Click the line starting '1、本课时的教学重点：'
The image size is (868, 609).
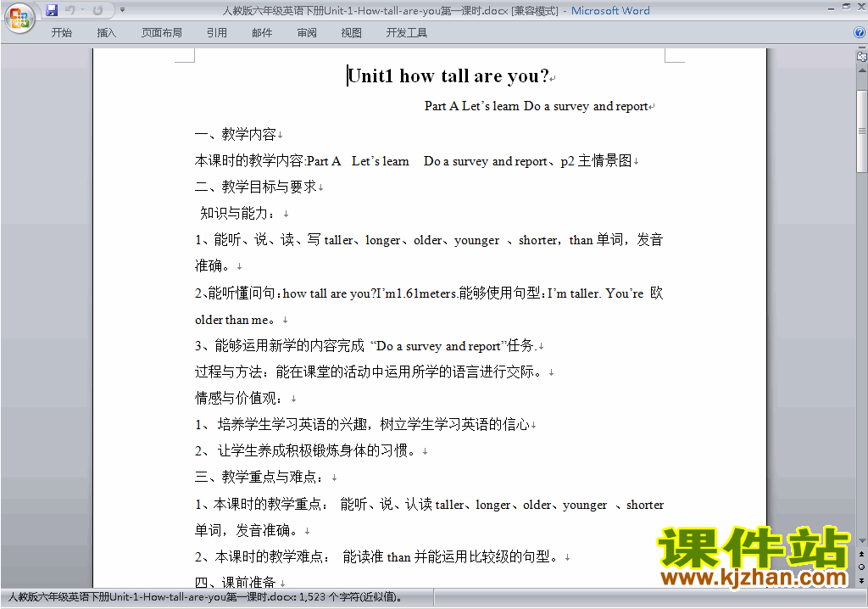429,505
